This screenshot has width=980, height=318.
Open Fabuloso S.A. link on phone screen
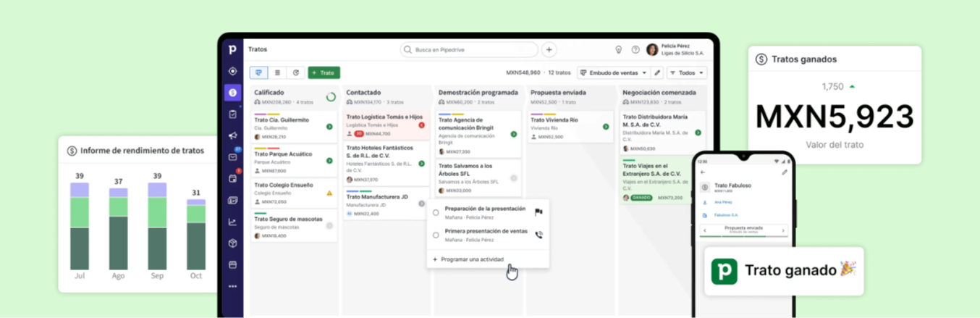[726, 215]
